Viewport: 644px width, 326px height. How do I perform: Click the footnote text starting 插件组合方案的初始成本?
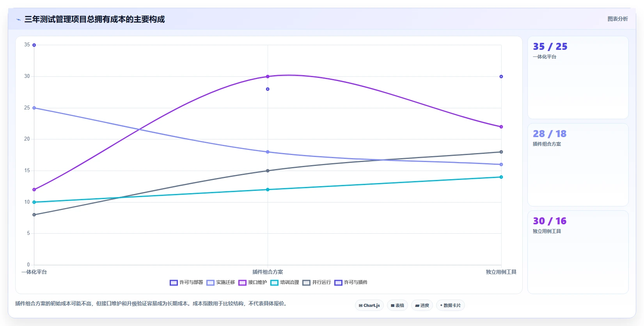point(151,303)
